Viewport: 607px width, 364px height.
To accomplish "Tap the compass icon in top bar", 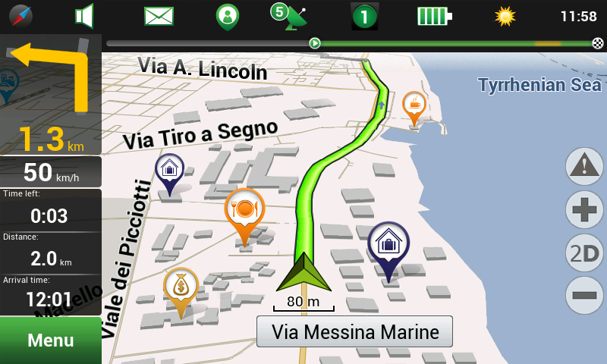I will (20, 16).
